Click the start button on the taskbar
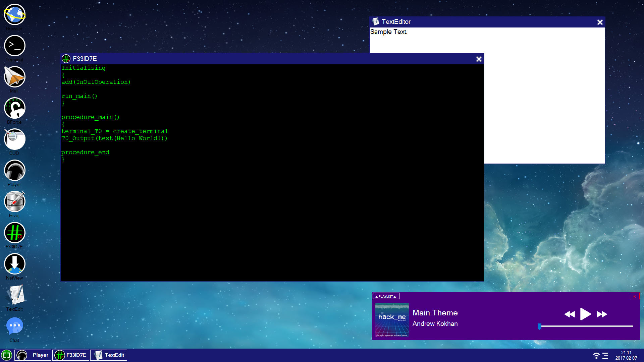 (x=7, y=355)
